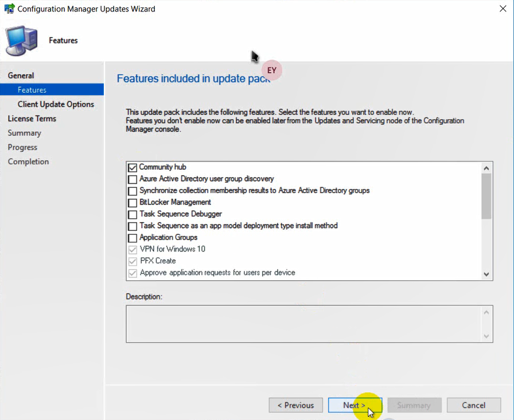514x420 pixels.
Task: Click the Application Groups label text
Action: [x=169, y=237]
